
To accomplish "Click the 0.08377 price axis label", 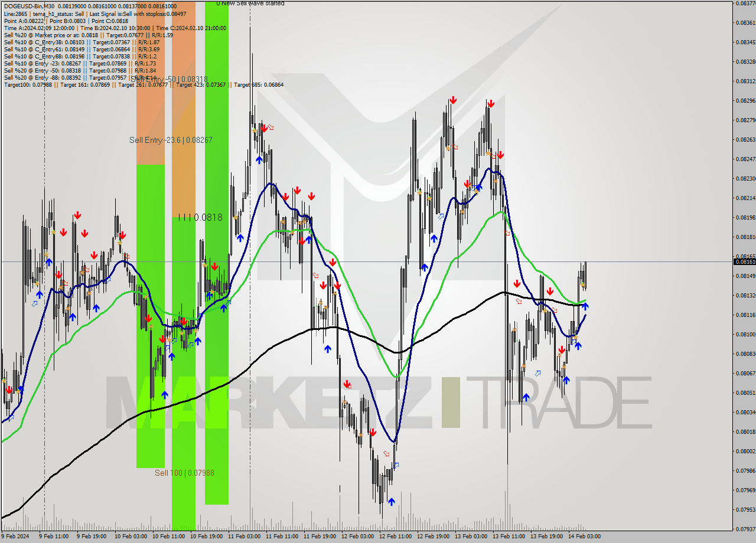I will pos(747,3).
